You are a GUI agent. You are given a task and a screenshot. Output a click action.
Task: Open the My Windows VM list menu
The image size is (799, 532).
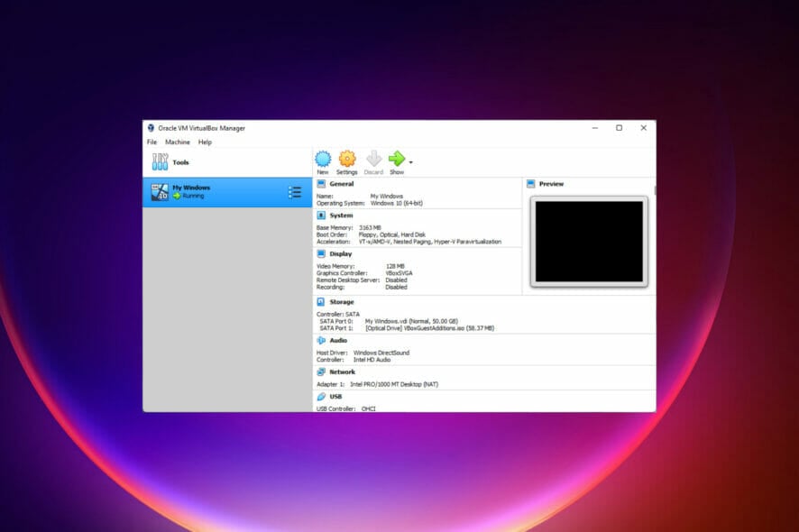pos(294,191)
